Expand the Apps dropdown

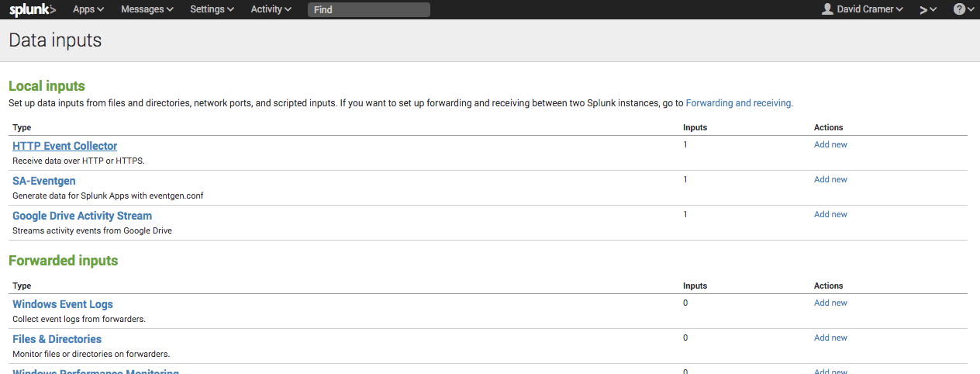pos(88,9)
